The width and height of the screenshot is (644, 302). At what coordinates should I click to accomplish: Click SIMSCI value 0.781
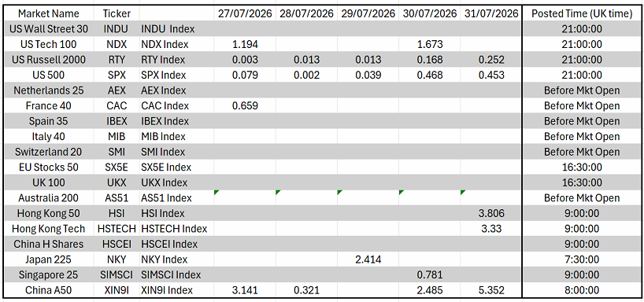tap(430, 275)
